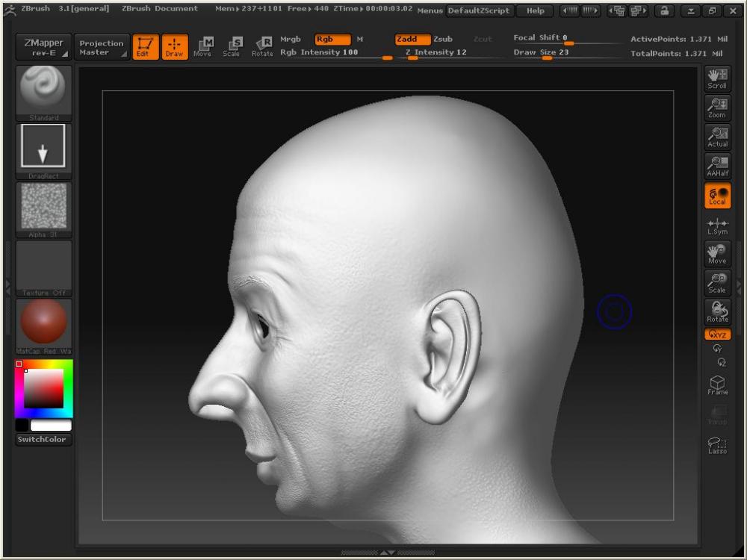Activate the Edit mode button
This screenshot has width=747, height=560.
coord(145,47)
